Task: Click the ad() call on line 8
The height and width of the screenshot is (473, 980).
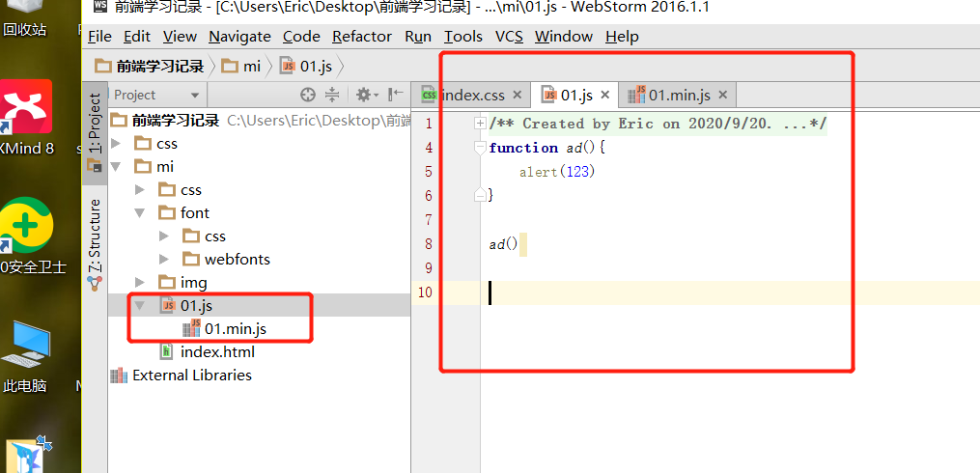Action: 503,244
